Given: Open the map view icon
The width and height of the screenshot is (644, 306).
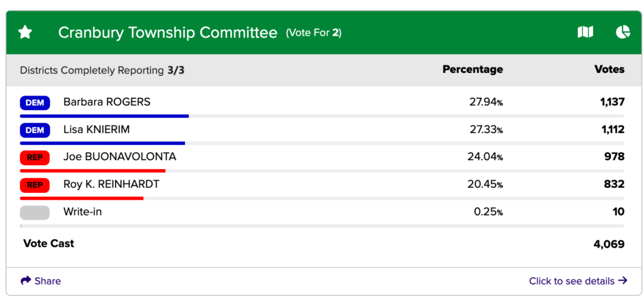Looking at the screenshot, I should 585,32.
